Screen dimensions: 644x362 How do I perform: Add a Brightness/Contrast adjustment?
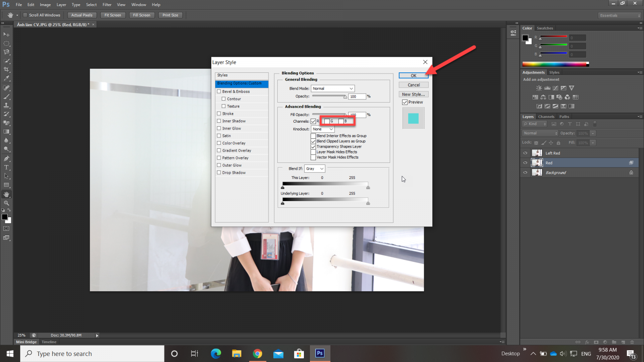point(539,88)
